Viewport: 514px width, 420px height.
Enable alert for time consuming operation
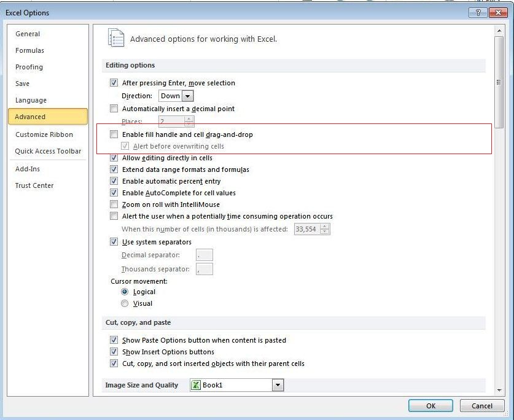click(114, 216)
